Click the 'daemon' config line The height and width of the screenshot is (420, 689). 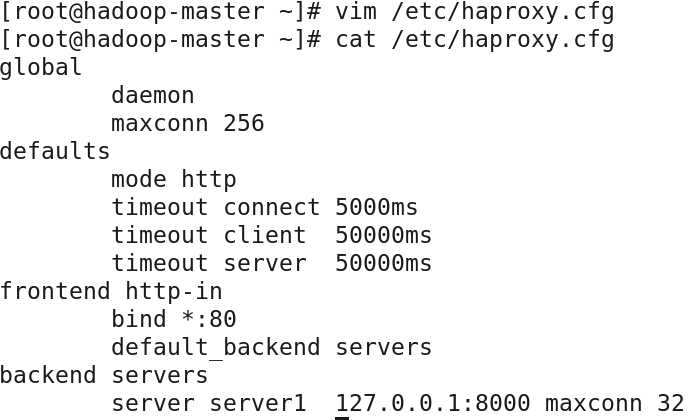click(152, 96)
